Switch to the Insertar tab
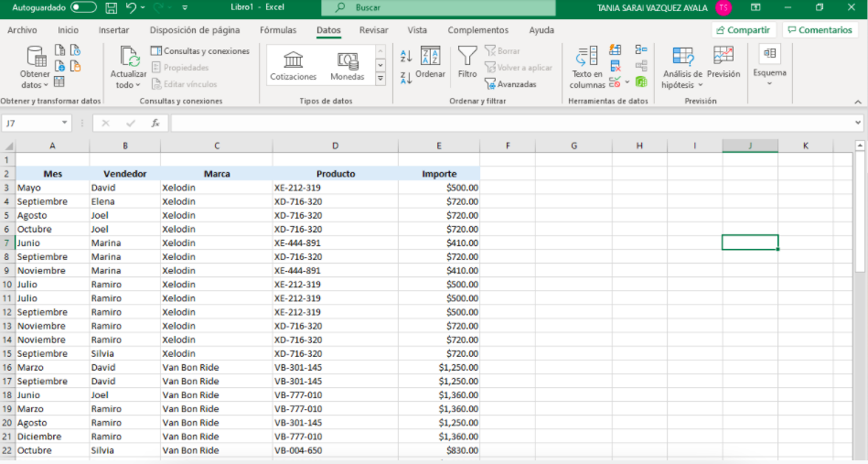Image resolution: width=868 pixels, height=464 pixels. (114, 30)
